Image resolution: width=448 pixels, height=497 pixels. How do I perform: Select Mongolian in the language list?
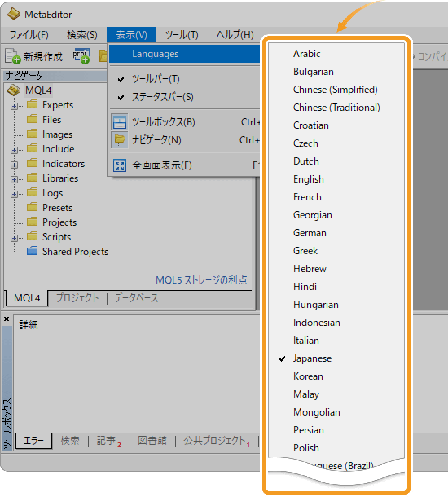tap(336, 412)
